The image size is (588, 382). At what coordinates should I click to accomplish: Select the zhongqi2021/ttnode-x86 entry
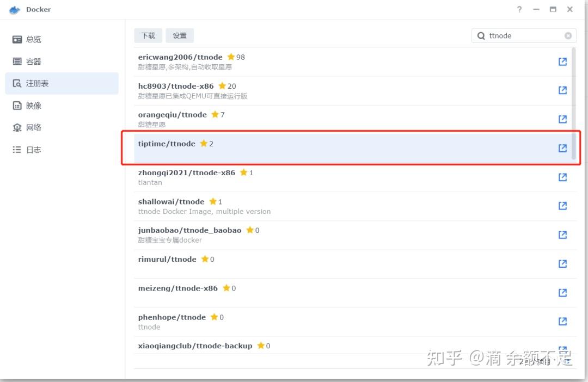click(327, 177)
